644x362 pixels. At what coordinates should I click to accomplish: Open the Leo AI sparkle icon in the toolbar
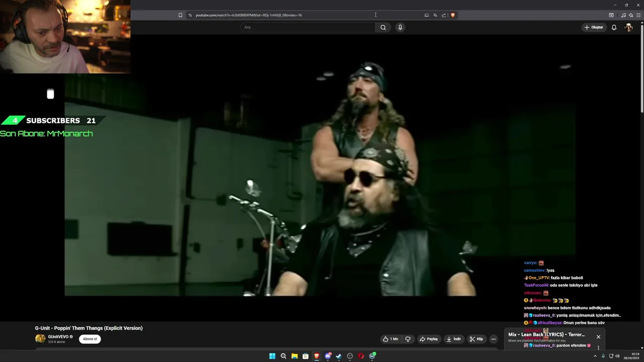pyautogui.click(x=631, y=15)
